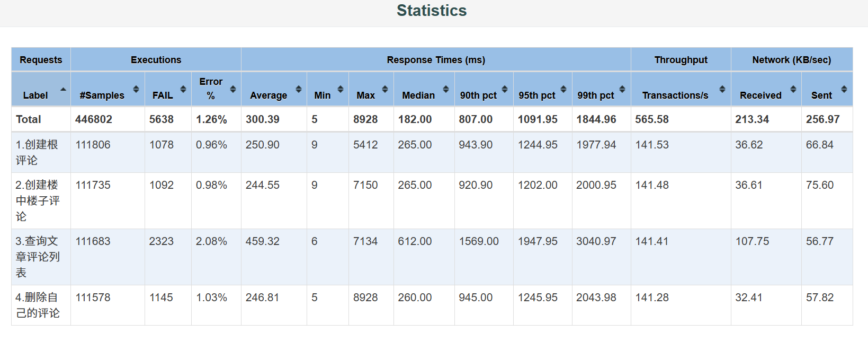This screenshot has width=868, height=341.
Task: Sort table by Label column arrow
Action: click(x=64, y=89)
